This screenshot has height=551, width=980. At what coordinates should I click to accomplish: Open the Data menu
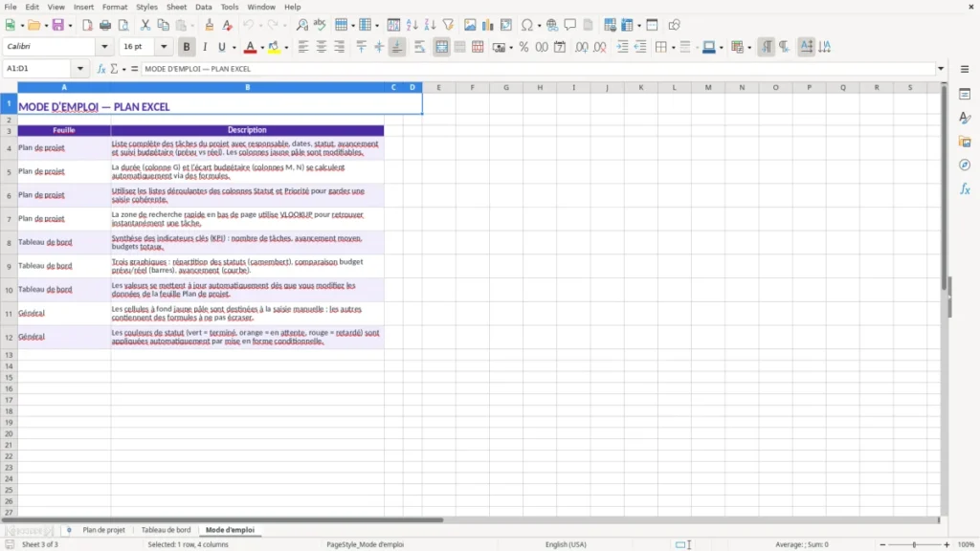click(203, 7)
